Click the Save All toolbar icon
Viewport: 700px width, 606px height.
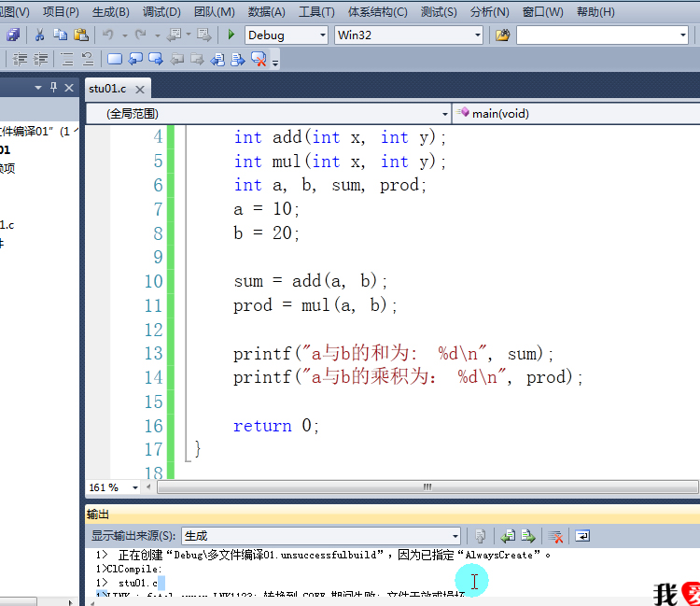click(x=12, y=35)
